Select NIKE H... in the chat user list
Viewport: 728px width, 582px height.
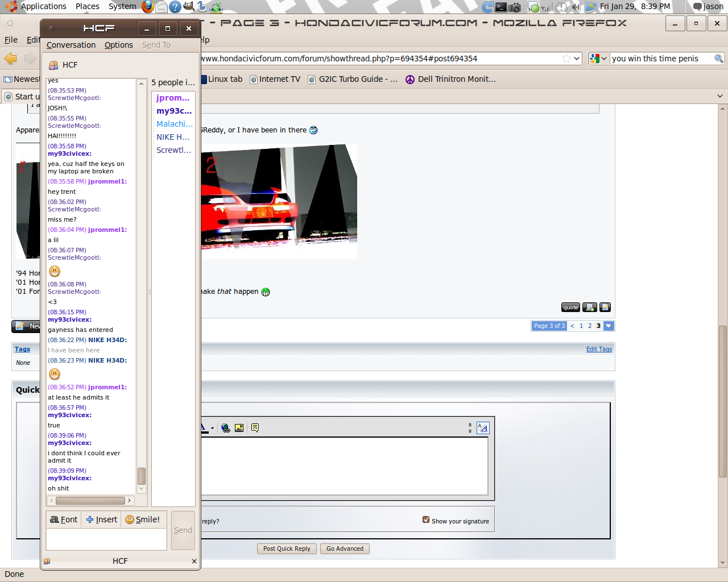[x=173, y=137]
